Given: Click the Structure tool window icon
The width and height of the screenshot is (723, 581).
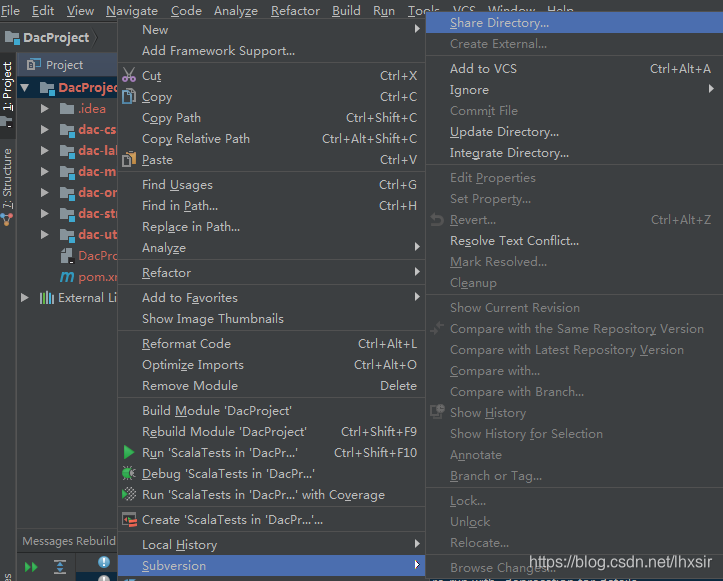Looking at the screenshot, I should [x=6, y=219].
